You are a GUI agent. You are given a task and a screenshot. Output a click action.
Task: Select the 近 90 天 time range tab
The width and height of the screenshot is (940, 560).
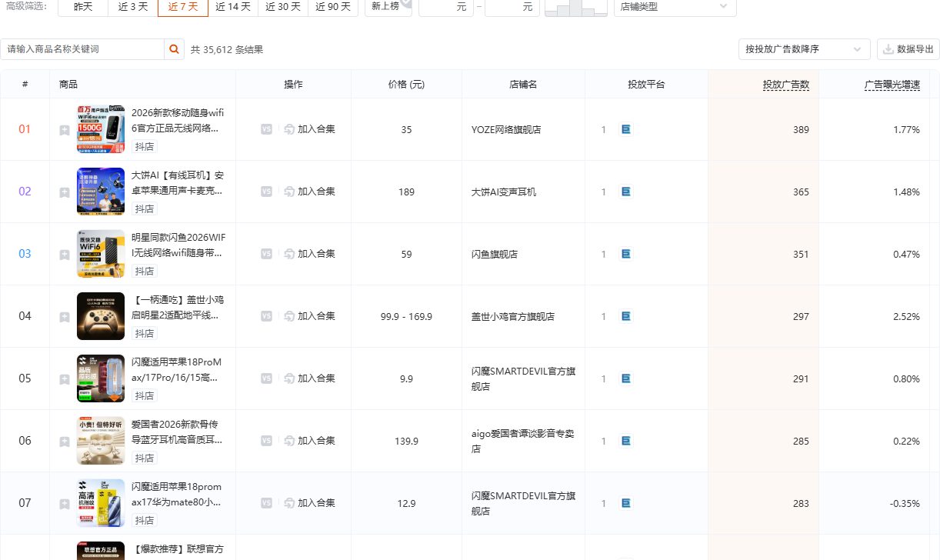(x=333, y=7)
